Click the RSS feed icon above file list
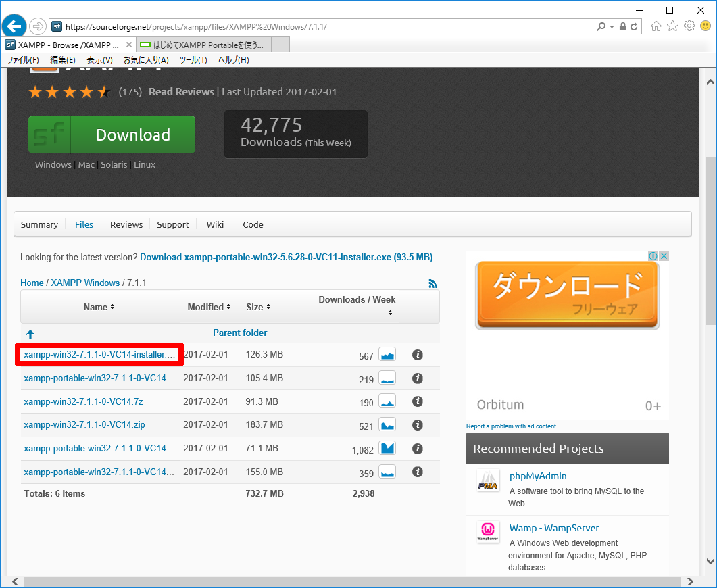This screenshot has height=588, width=717. (432, 284)
